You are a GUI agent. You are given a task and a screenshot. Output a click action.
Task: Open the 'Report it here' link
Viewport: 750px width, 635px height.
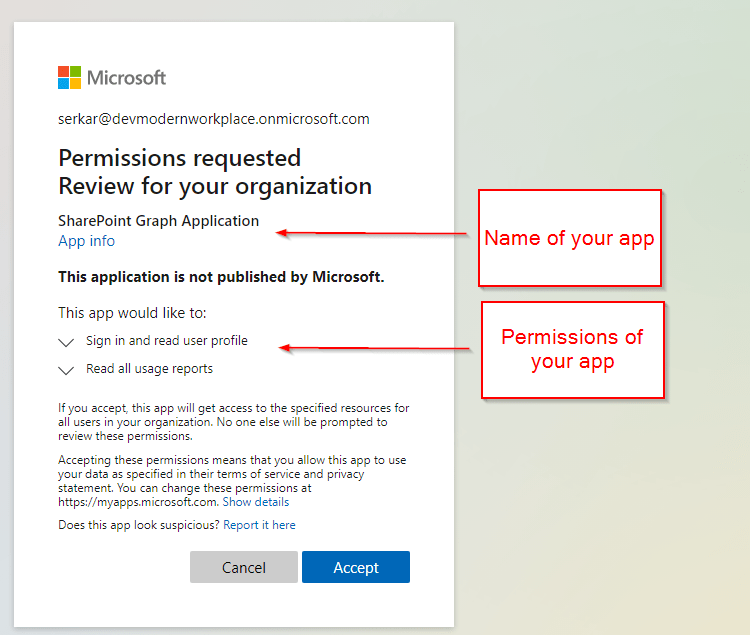click(259, 525)
